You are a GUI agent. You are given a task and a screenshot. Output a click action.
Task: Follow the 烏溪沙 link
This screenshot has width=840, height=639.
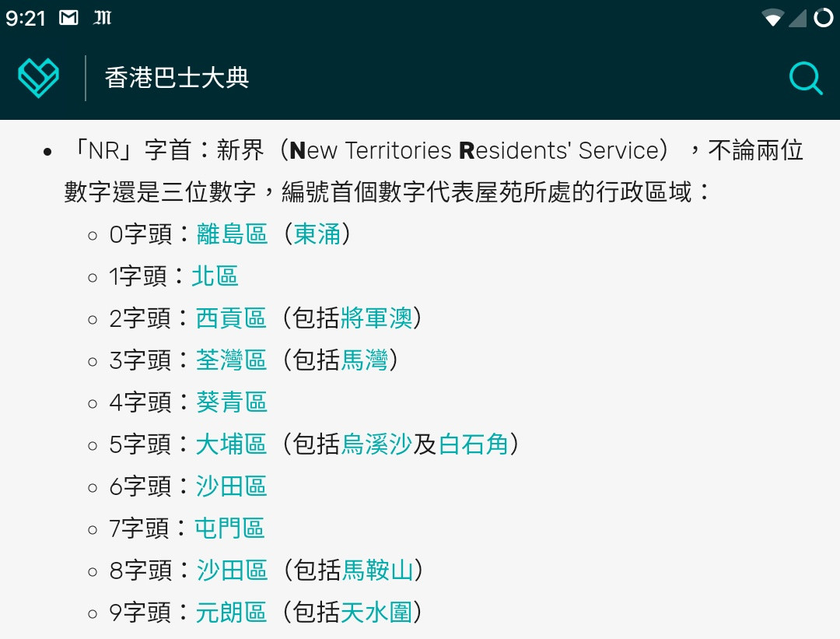(376, 444)
